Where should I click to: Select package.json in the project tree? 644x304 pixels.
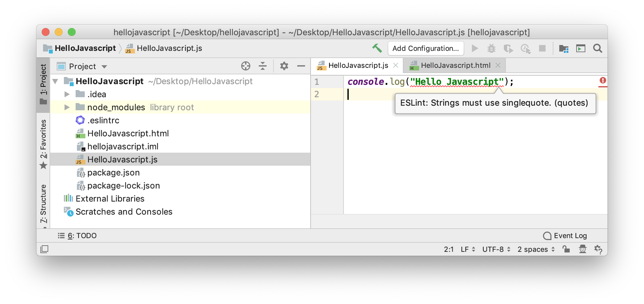pos(113,173)
